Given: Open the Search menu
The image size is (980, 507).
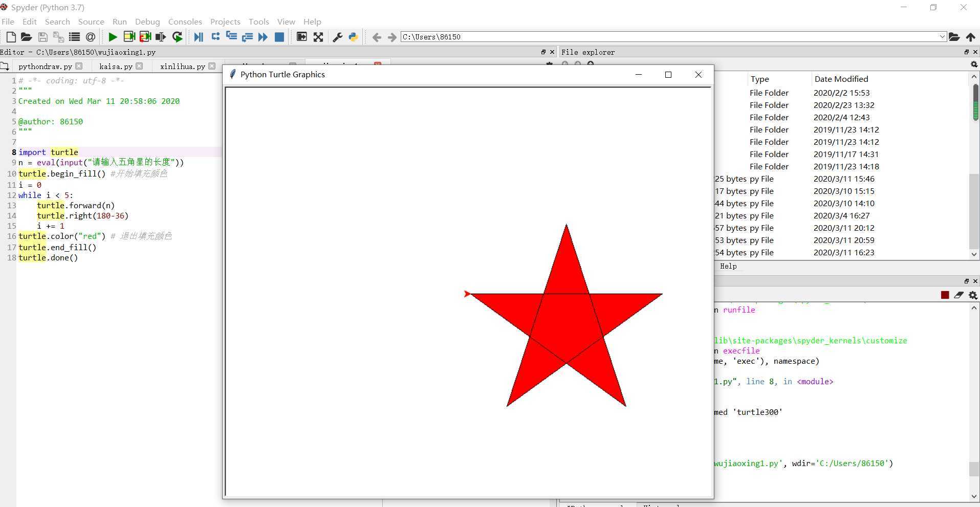Looking at the screenshot, I should (x=57, y=21).
